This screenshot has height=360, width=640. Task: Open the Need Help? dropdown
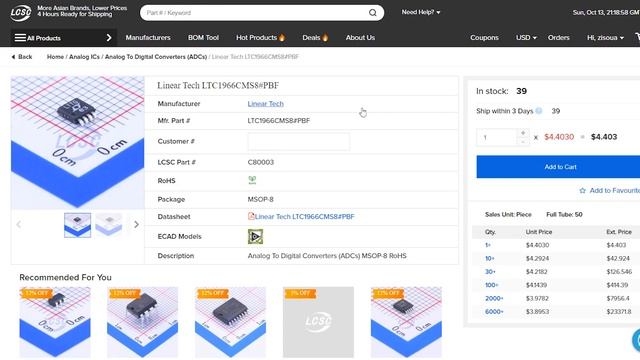click(421, 12)
